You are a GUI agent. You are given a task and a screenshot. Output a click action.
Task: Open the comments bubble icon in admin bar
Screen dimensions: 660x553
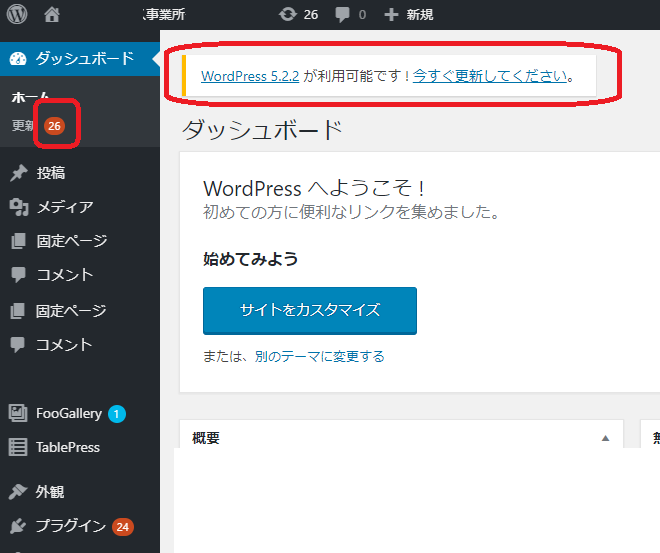click(x=342, y=15)
